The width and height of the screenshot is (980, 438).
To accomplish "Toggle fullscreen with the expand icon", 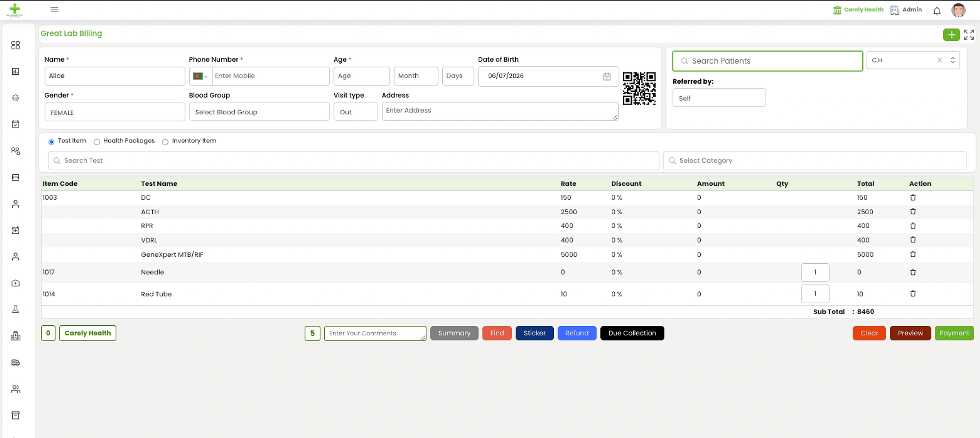I will [x=969, y=35].
